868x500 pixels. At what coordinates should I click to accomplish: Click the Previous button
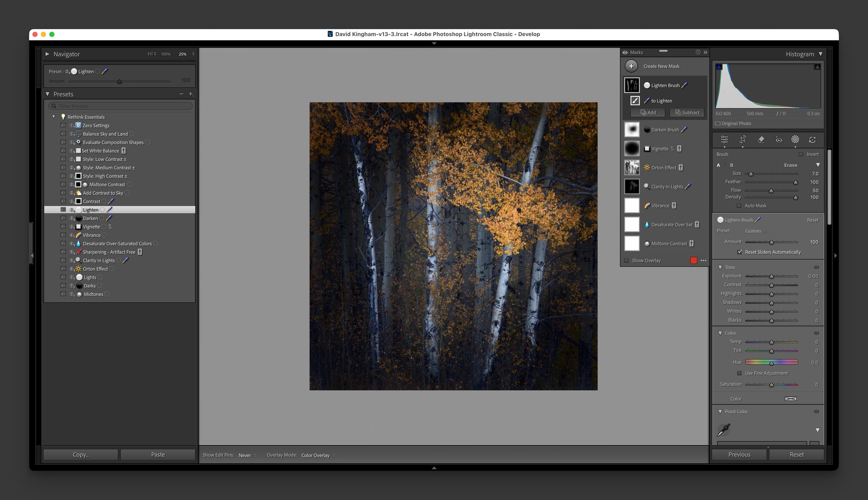click(740, 454)
